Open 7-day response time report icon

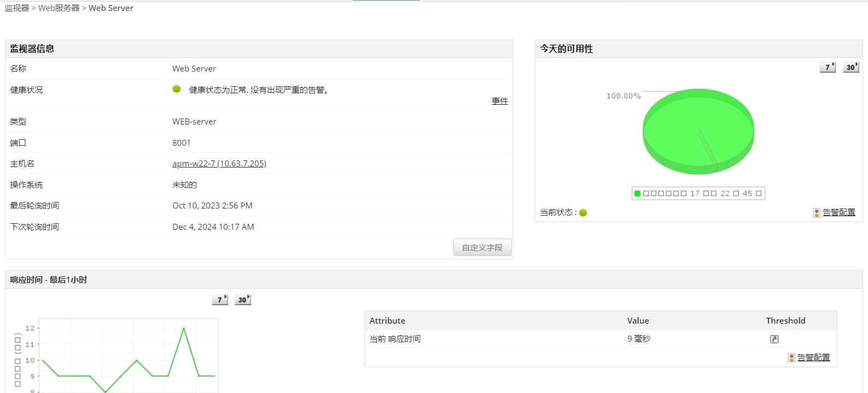coord(220,299)
